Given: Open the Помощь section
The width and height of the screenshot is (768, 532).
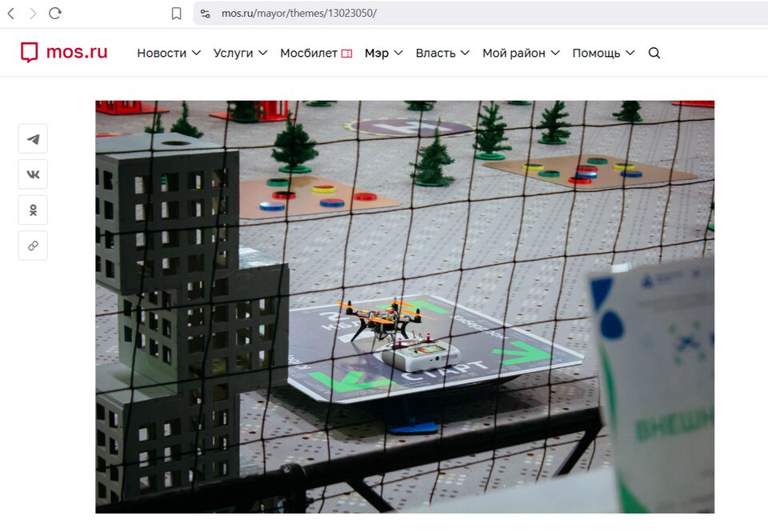Looking at the screenshot, I should 602,54.
